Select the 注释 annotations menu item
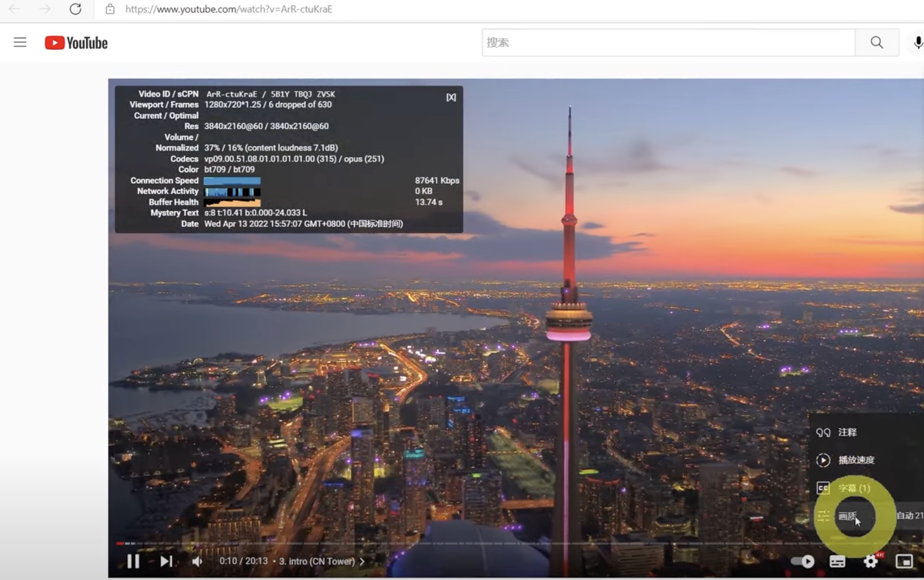 pos(847,432)
